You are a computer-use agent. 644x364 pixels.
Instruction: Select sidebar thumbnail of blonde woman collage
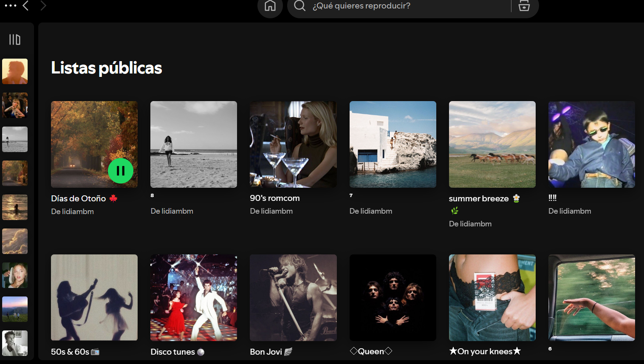15,105
